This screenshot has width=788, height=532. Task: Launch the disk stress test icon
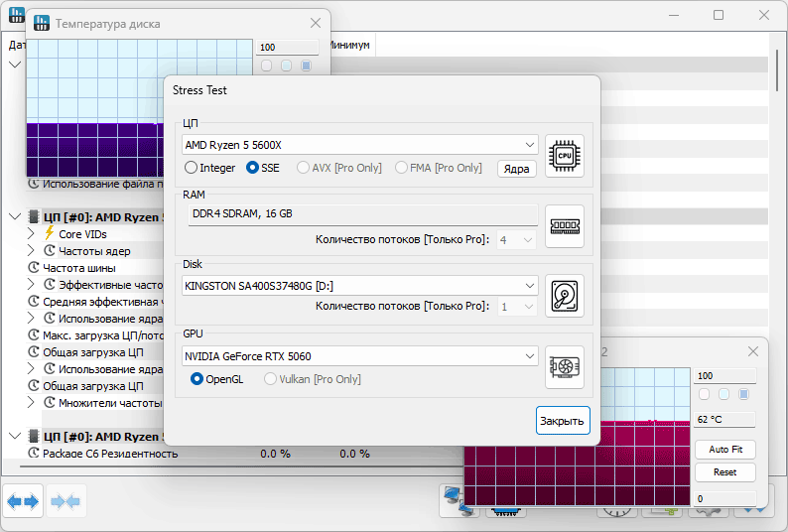[x=565, y=296]
